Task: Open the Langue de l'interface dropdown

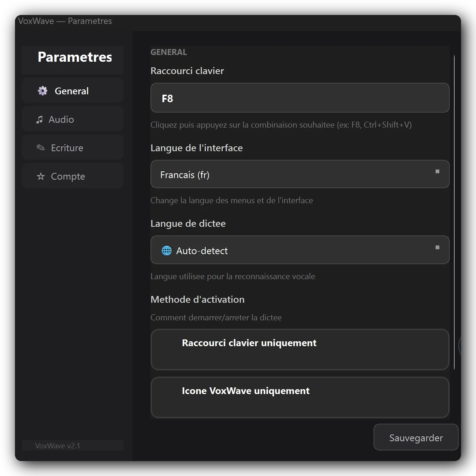Action: (300, 174)
